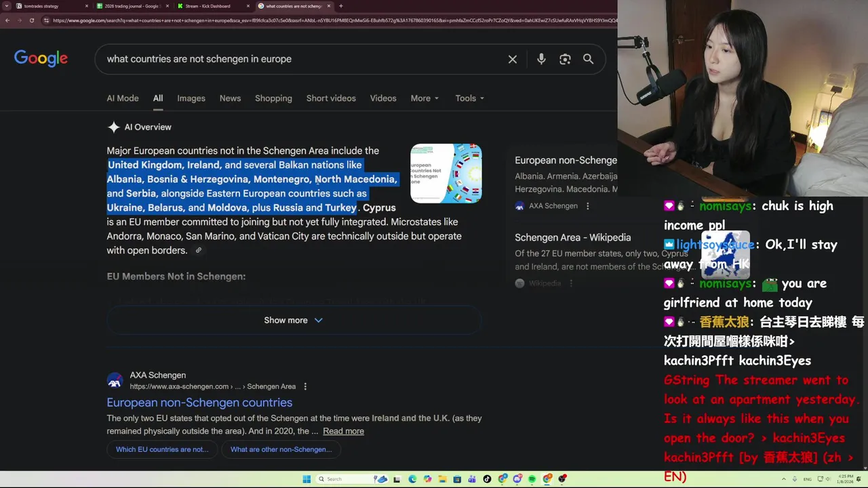
Task: Click 'What are other non-Schengen...' chip
Action: pos(281,449)
